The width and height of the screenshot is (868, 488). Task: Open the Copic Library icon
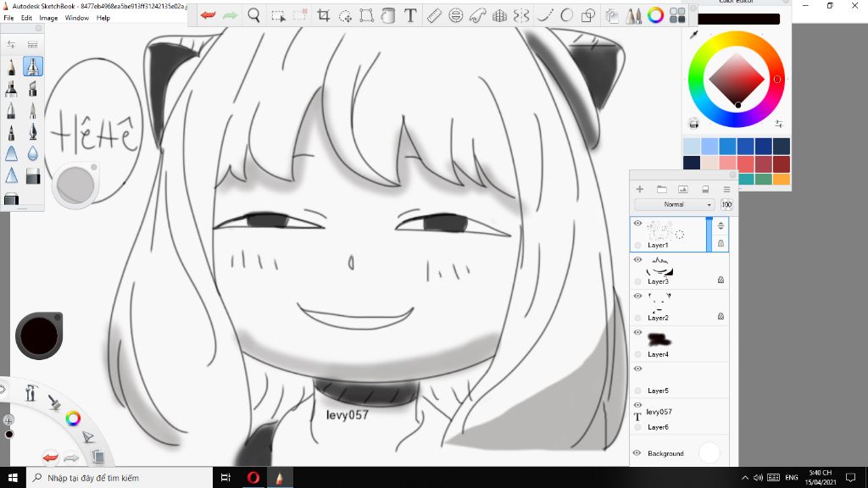tap(612, 15)
